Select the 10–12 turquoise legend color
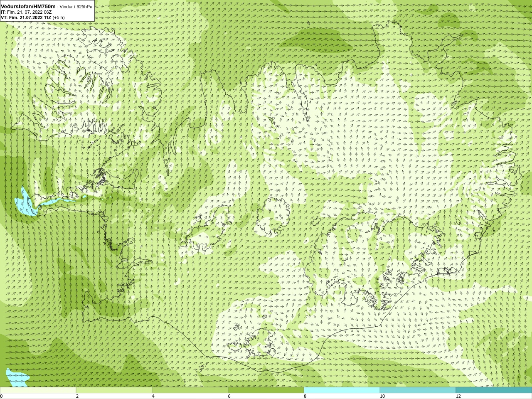532x399 pixels. [418, 390]
